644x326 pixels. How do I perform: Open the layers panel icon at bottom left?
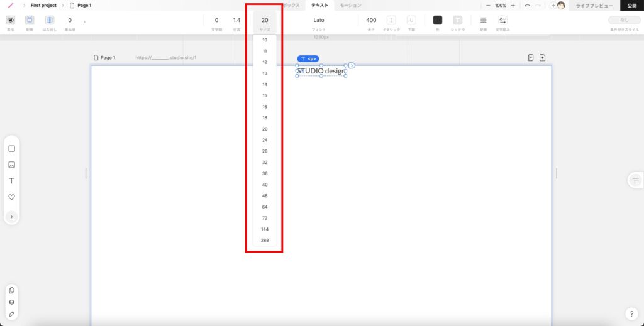tap(11, 302)
